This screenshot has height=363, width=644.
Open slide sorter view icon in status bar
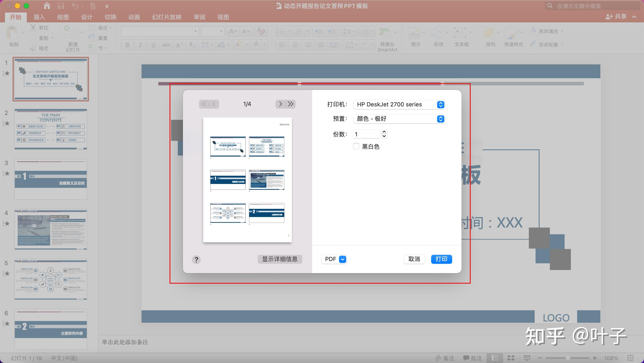coord(511,358)
